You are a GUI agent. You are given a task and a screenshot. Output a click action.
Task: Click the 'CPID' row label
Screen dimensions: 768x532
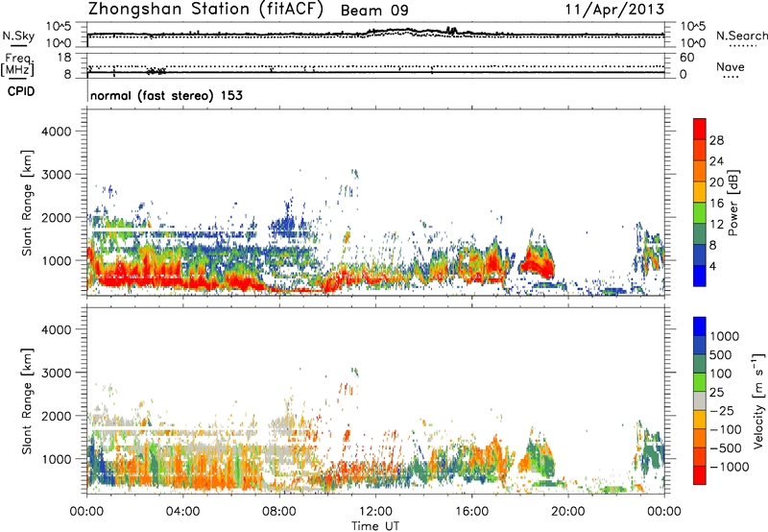point(21,91)
